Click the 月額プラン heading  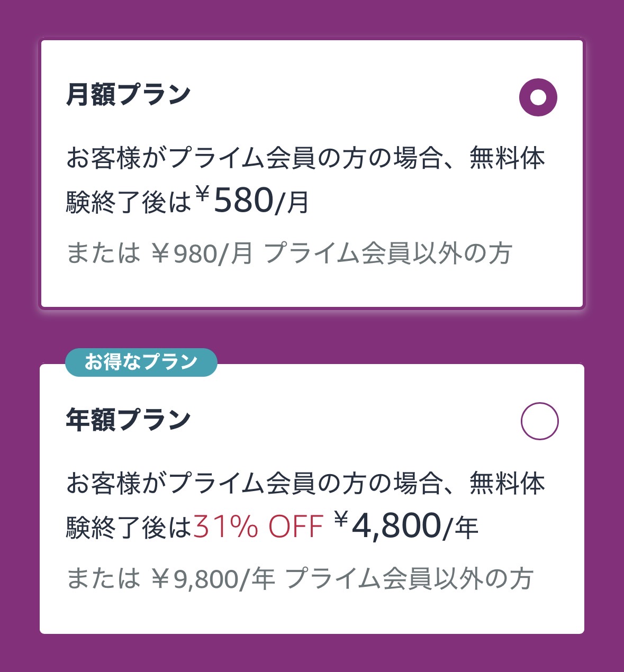tap(128, 95)
